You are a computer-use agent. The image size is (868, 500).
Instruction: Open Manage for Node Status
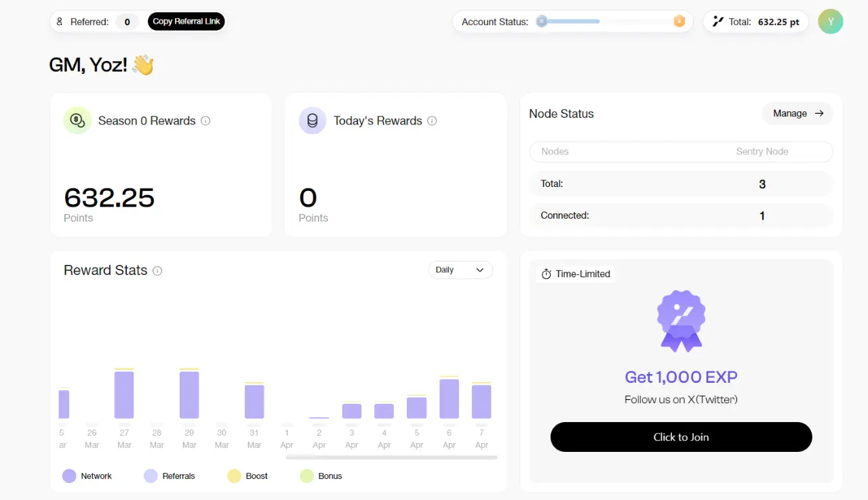pos(798,113)
